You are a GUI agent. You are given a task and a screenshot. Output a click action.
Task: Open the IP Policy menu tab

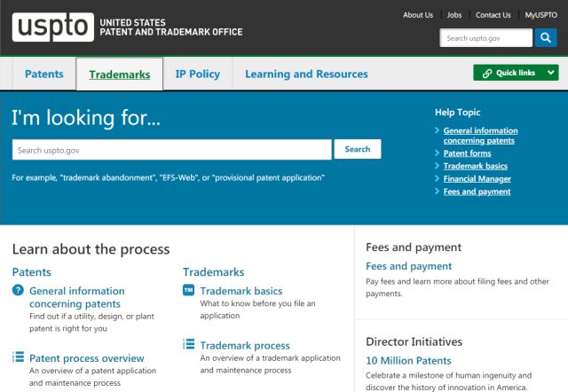coord(197,74)
